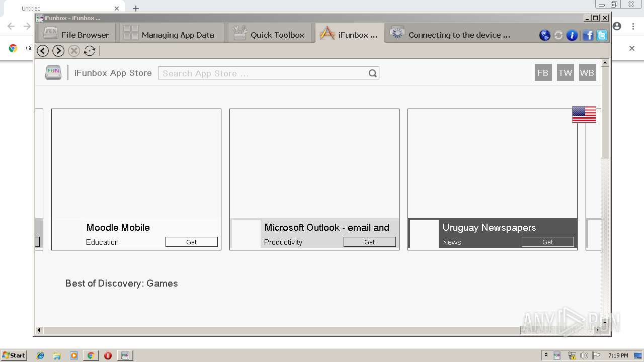
Task: Show hidden tray icons arrow
Action: click(546, 355)
